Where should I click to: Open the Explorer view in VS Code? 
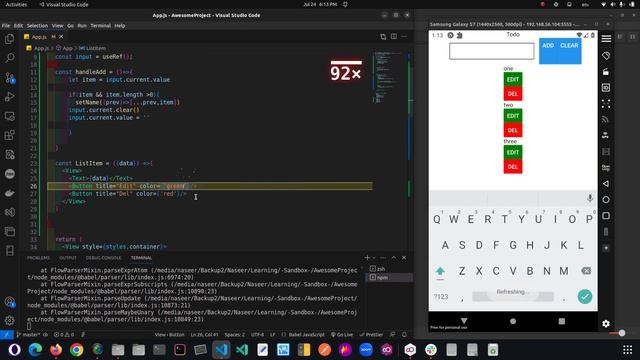point(9,39)
